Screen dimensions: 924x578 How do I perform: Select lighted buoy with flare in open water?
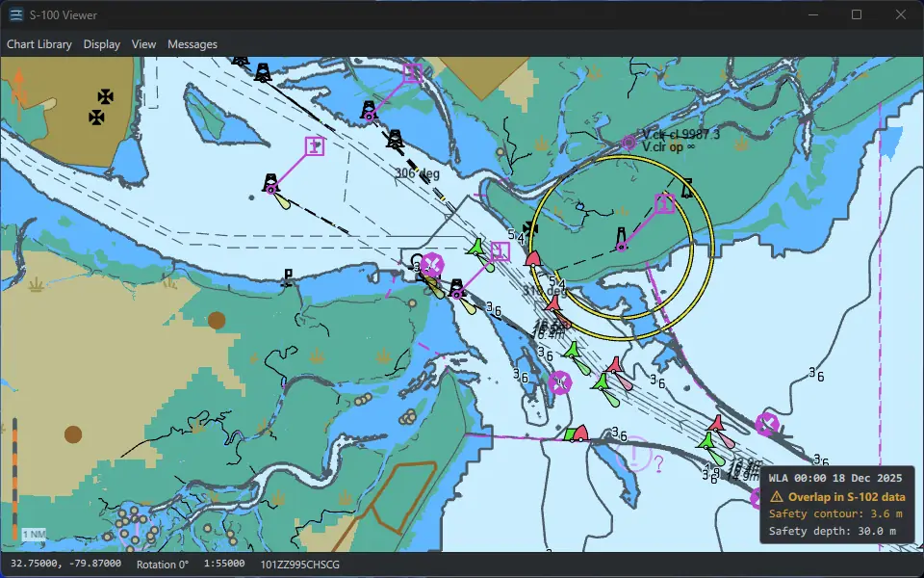pos(271,185)
